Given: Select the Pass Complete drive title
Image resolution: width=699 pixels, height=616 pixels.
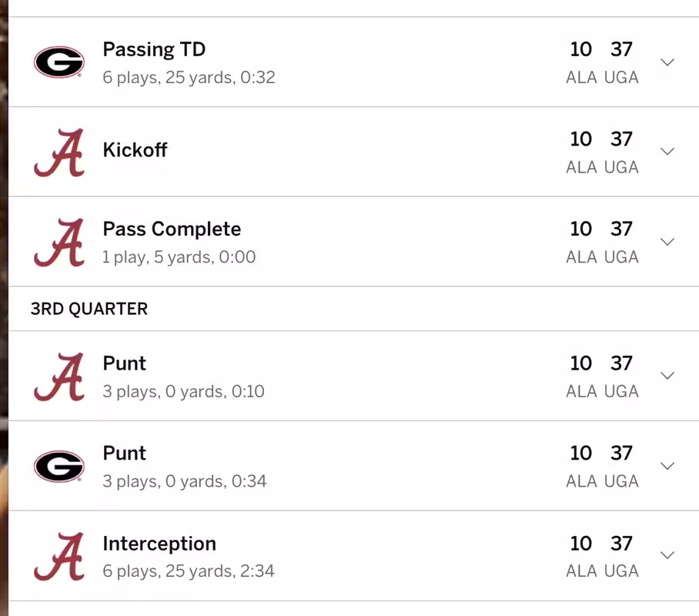Looking at the screenshot, I should 172,229.
